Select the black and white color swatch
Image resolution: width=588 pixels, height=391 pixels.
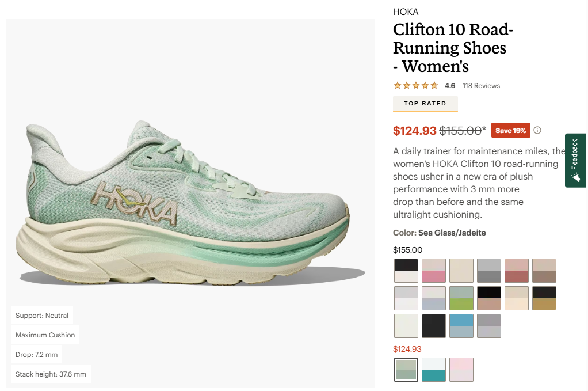406,271
